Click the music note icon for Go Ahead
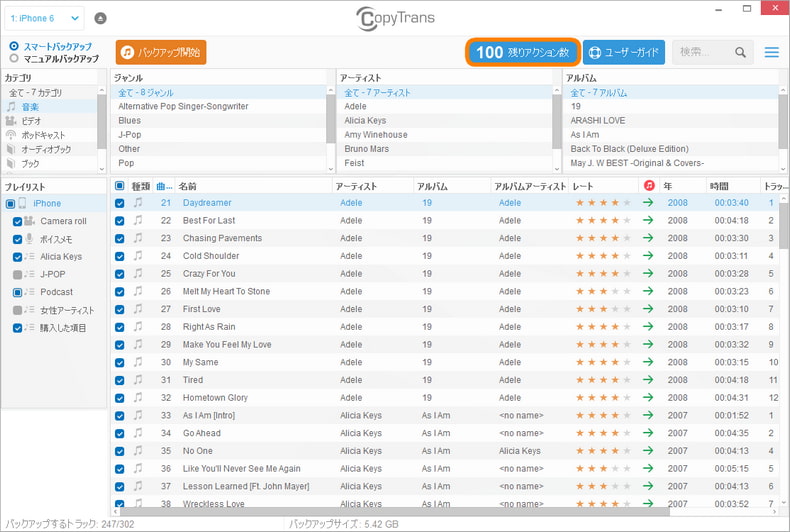This screenshot has width=790, height=532. [138, 433]
